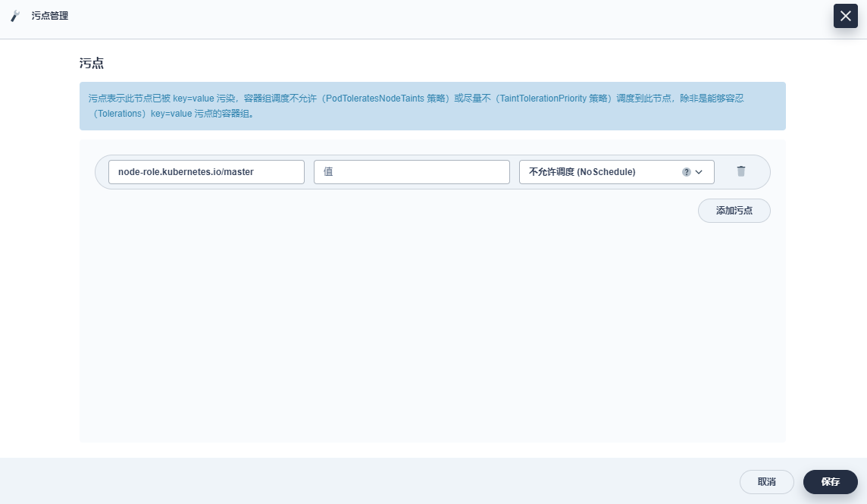Click the question mark help icon in effect selector
Viewport: 867px width, 504px height.
pyautogui.click(x=686, y=172)
